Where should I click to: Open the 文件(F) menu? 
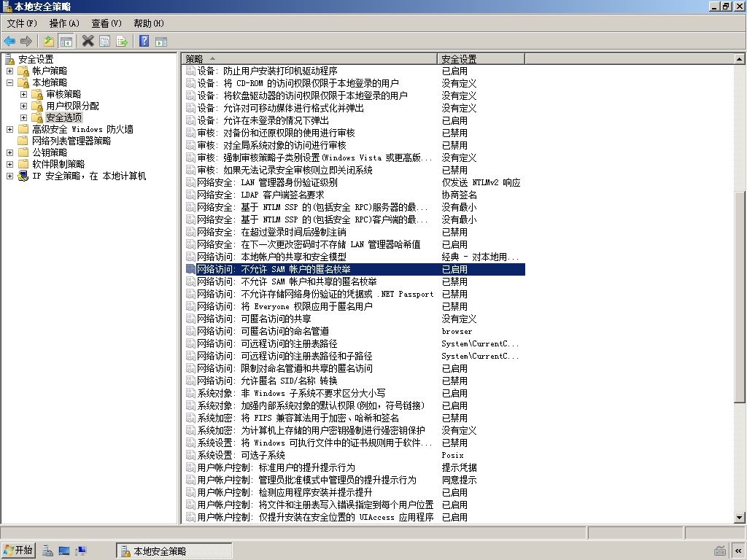(21, 23)
